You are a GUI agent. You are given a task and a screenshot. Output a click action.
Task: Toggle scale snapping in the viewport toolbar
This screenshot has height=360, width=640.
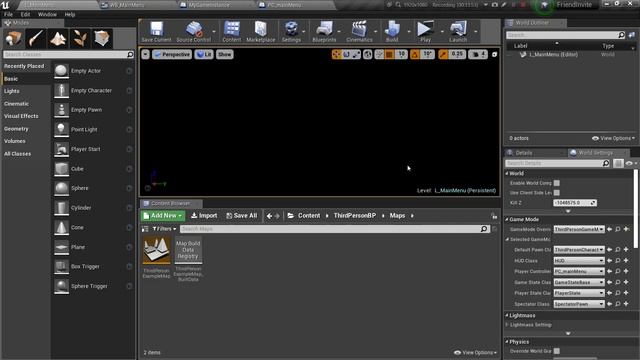pyautogui.click(x=443, y=54)
